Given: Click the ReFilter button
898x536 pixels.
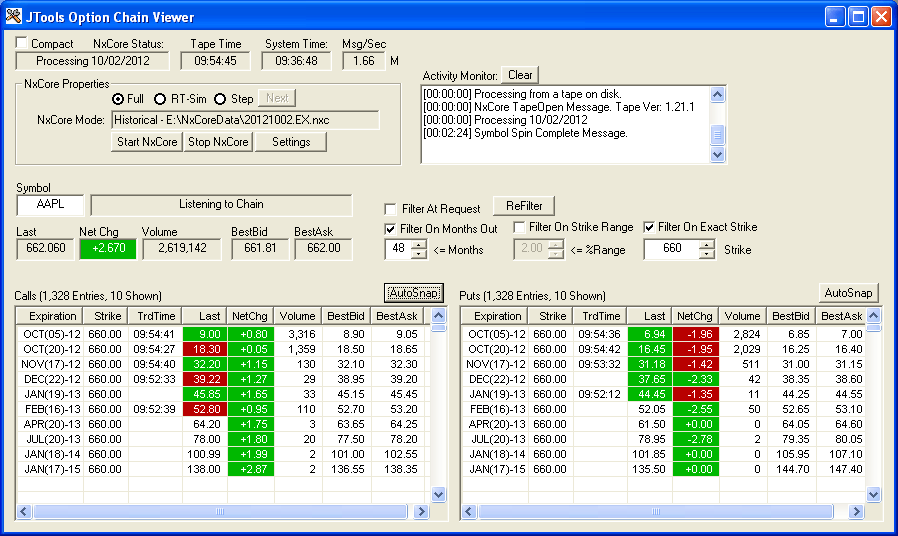Looking at the screenshot, I should pyautogui.click(x=524, y=206).
